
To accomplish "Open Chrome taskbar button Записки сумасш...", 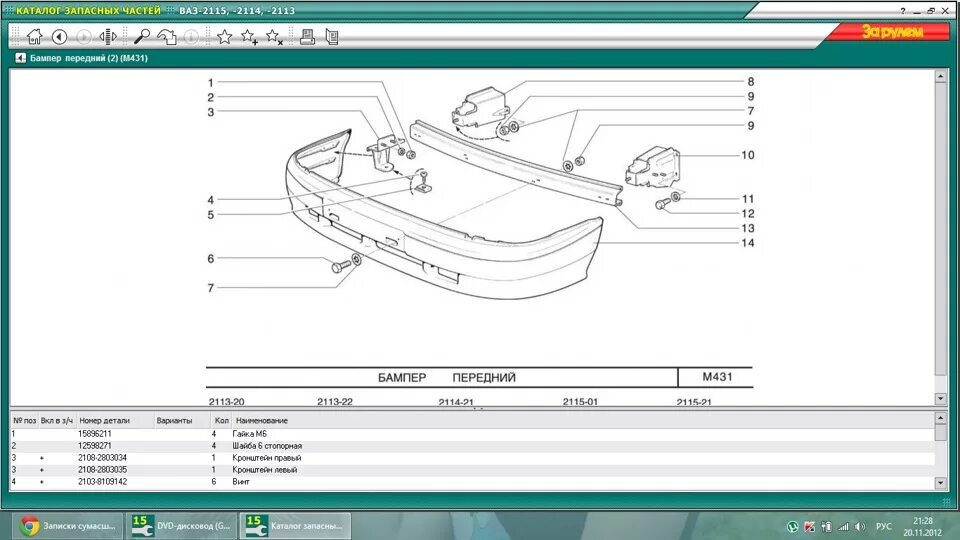I will 69,525.
